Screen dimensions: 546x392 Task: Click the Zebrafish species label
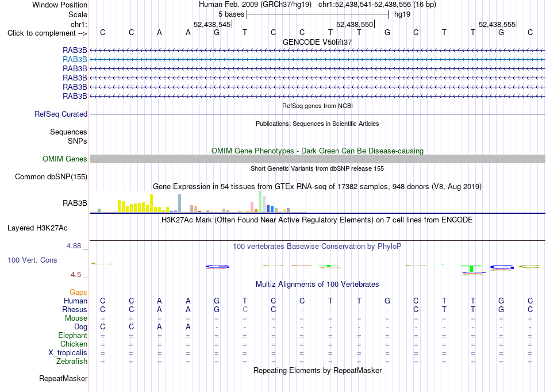pos(72,362)
